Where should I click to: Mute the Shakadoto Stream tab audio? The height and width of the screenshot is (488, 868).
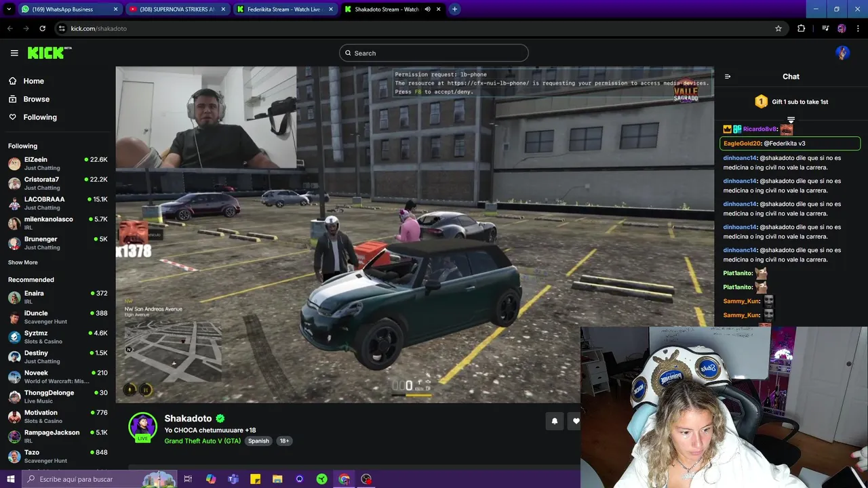point(428,9)
